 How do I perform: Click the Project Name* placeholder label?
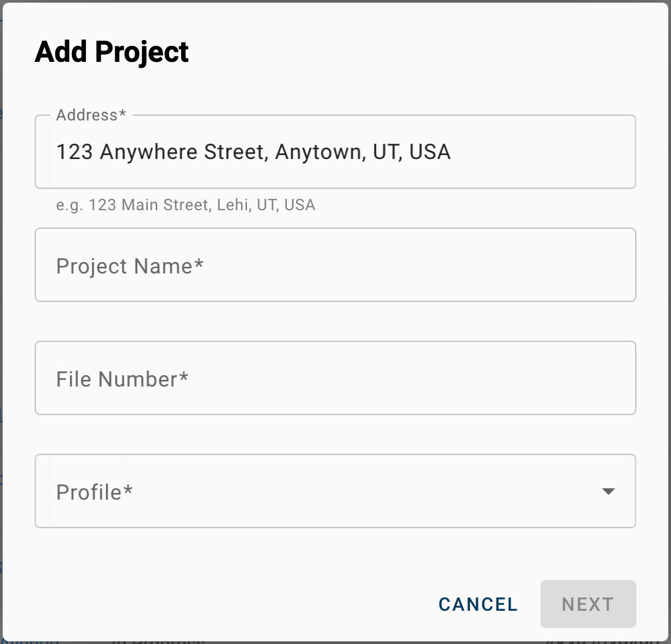click(130, 266)
